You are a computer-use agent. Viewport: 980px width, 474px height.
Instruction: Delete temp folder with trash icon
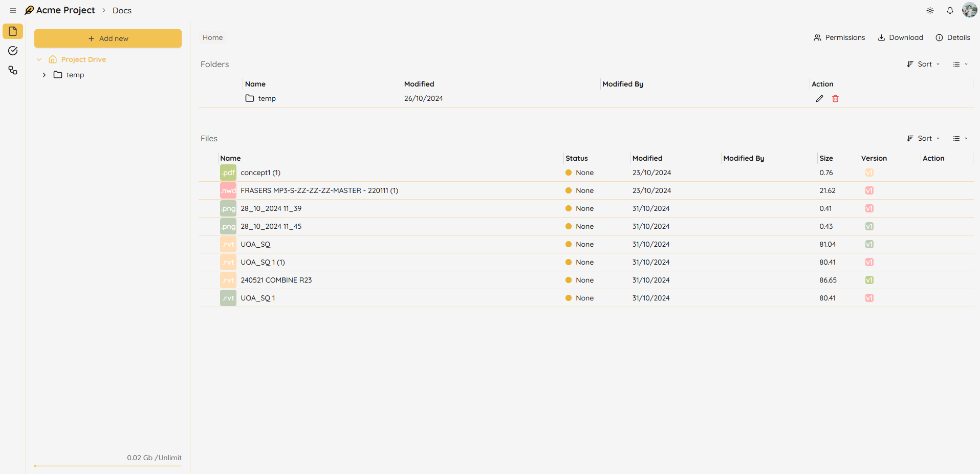[x=835, y=99]
